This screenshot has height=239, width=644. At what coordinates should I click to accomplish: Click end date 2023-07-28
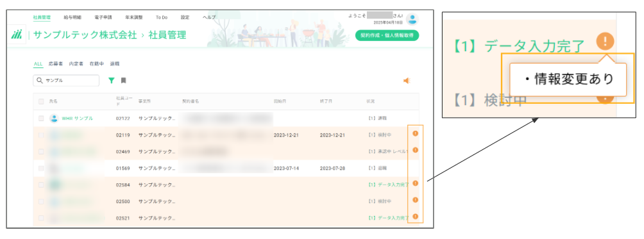(332, 168)
